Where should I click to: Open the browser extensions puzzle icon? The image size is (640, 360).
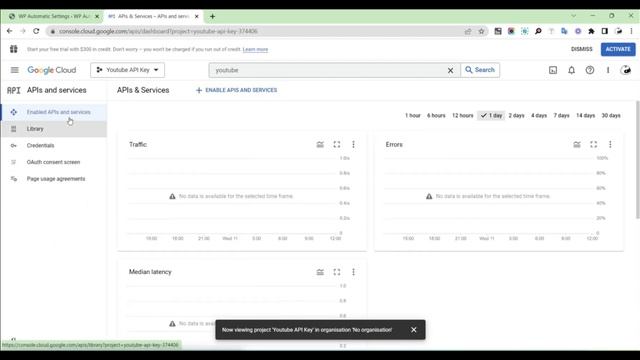pos(591,31)
